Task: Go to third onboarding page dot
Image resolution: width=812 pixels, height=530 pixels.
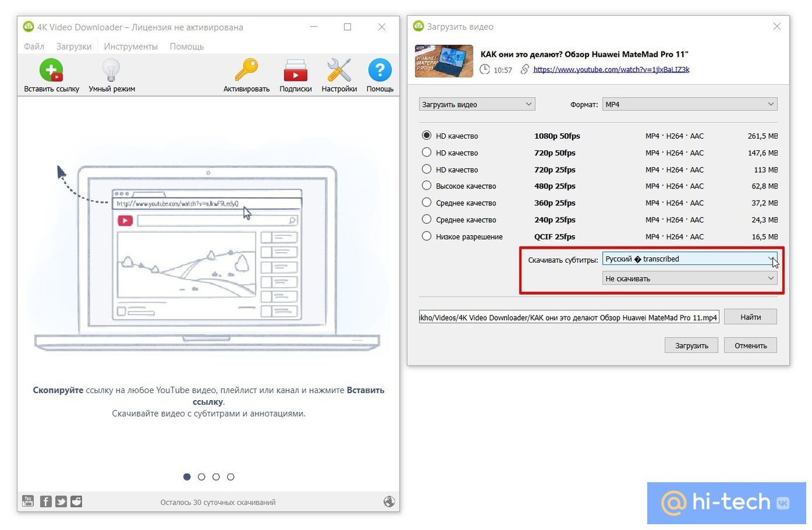Action: 216,477
